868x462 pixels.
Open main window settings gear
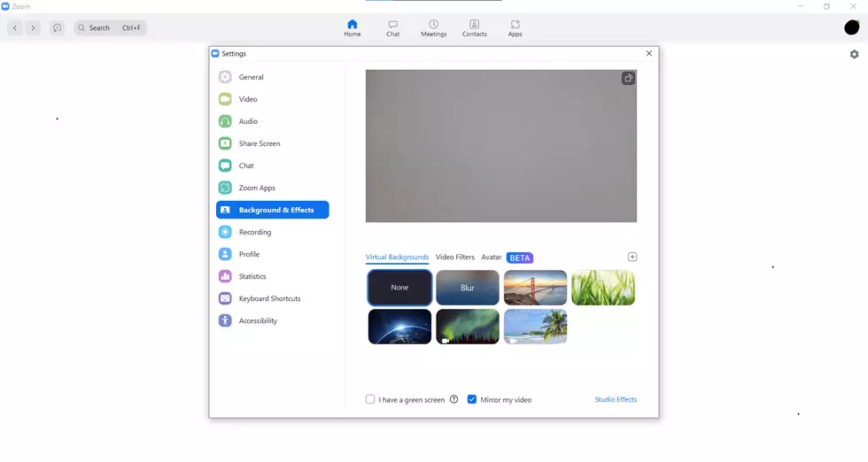point(854,54)
